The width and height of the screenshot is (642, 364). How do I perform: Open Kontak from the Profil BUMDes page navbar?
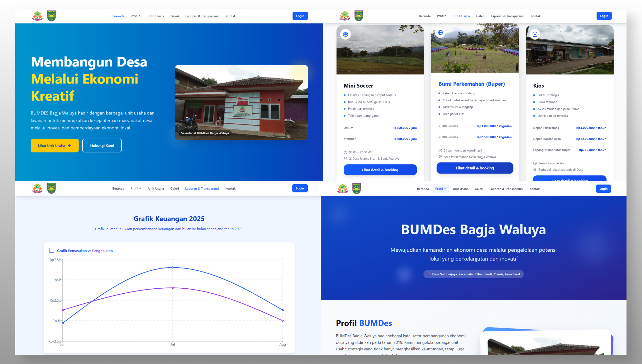click(x=534, y=189)
